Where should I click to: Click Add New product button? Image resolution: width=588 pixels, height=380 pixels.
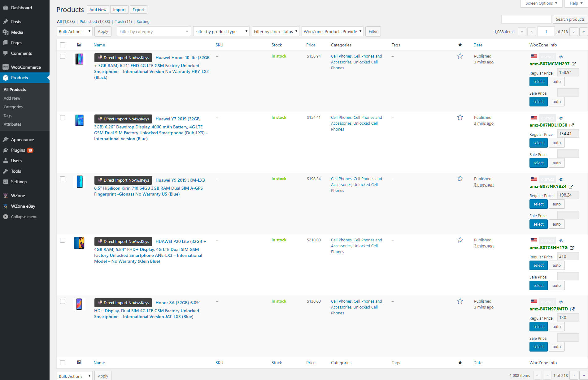pyautogui.click(x=98, y=10)
